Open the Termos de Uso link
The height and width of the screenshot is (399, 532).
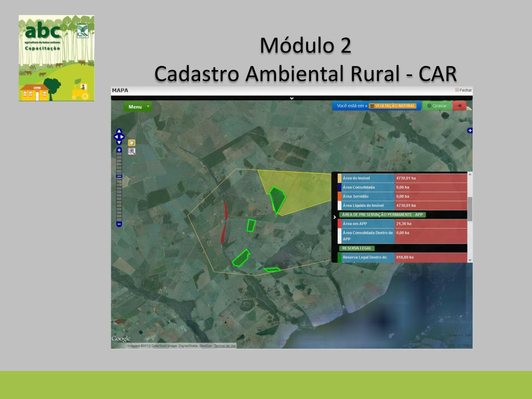point(225,345)
